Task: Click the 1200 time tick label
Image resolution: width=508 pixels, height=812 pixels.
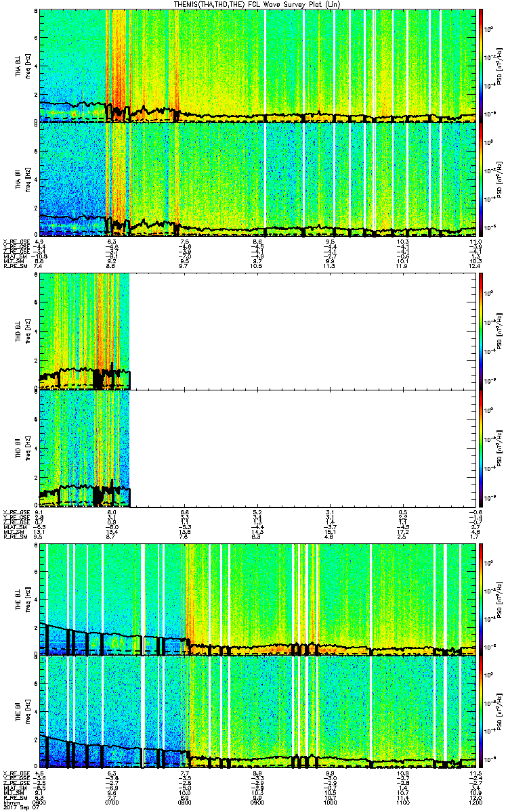Action: 475,801
